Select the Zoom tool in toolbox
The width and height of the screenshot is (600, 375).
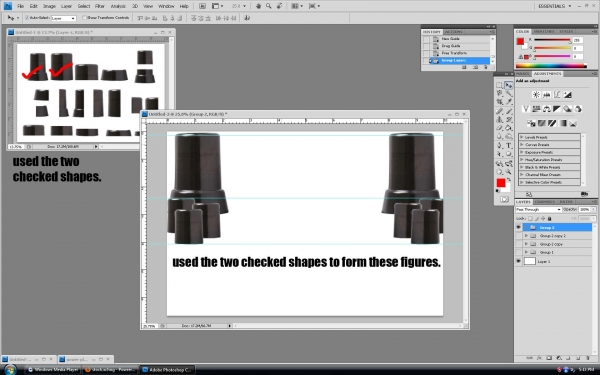click(x=508, y=172)
